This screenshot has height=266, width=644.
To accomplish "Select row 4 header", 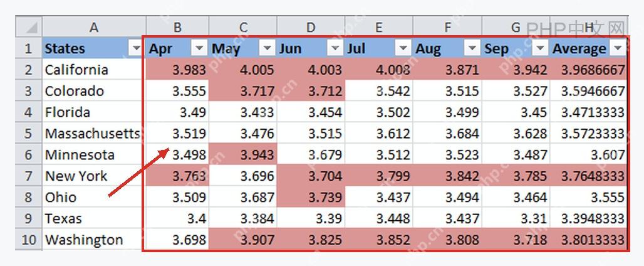I will click(29, 112).
